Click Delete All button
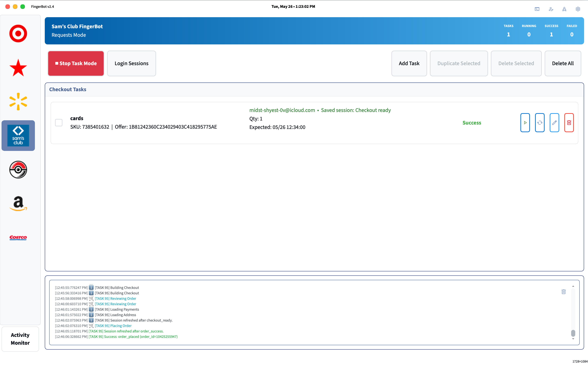The height and width of the screenshot is (369, 588). (x=563, y=63)
